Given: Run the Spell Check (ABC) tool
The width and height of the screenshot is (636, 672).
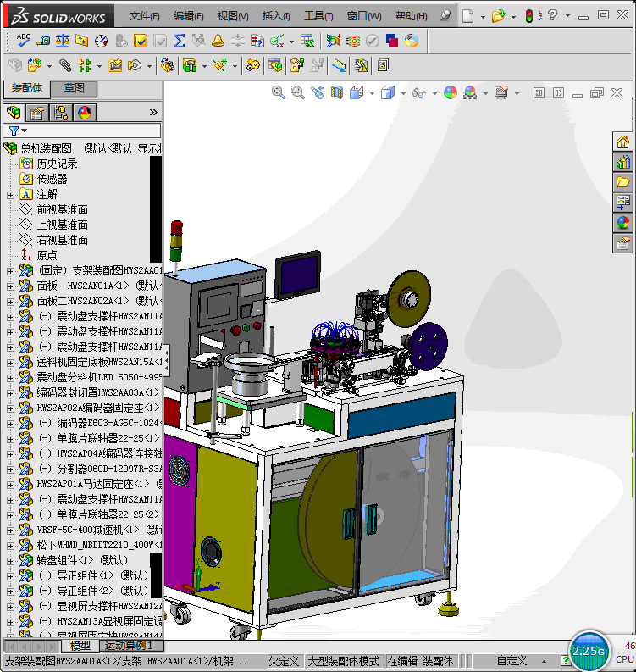Looking at the screenshot, I should click(x=24, y=41).
